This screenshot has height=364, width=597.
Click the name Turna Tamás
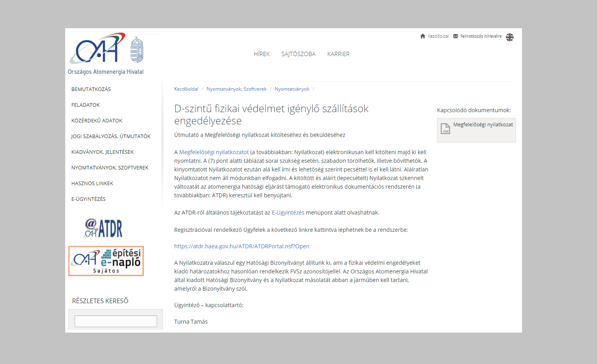click(191, 322)
